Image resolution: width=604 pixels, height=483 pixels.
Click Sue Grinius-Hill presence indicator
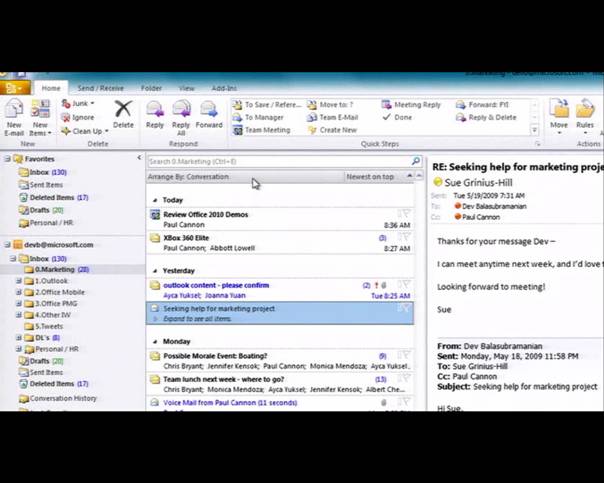(437, 182)
